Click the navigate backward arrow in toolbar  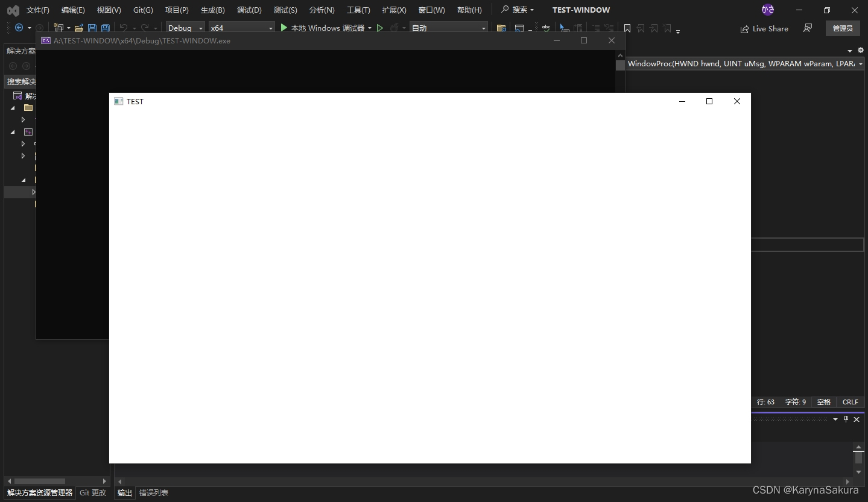[x=19, y=28]
